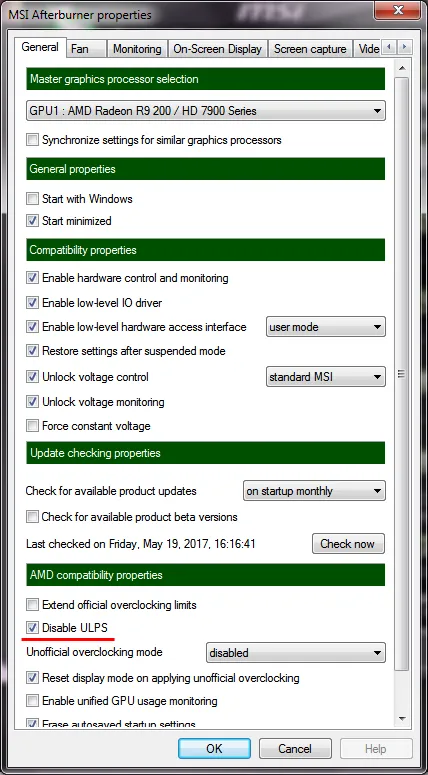Toggle Reset display mode on applying unofficial overclocking
The width and height of the screenshot is (428, 775).
point(32,678)
